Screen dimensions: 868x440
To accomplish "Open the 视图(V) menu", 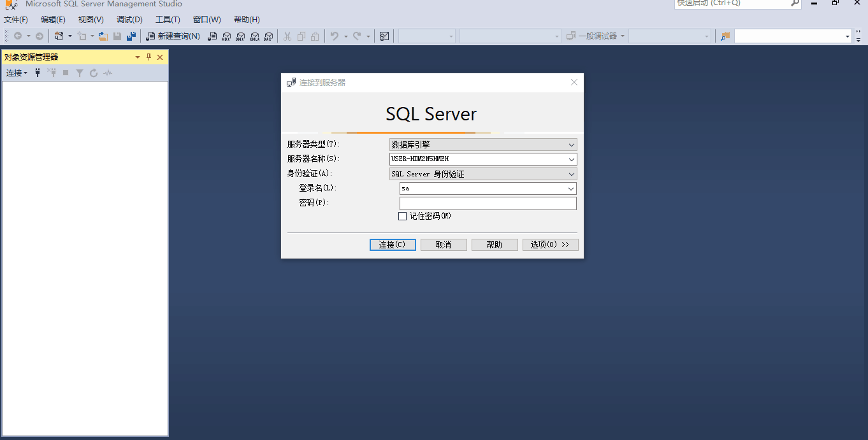I will (90, 20).
